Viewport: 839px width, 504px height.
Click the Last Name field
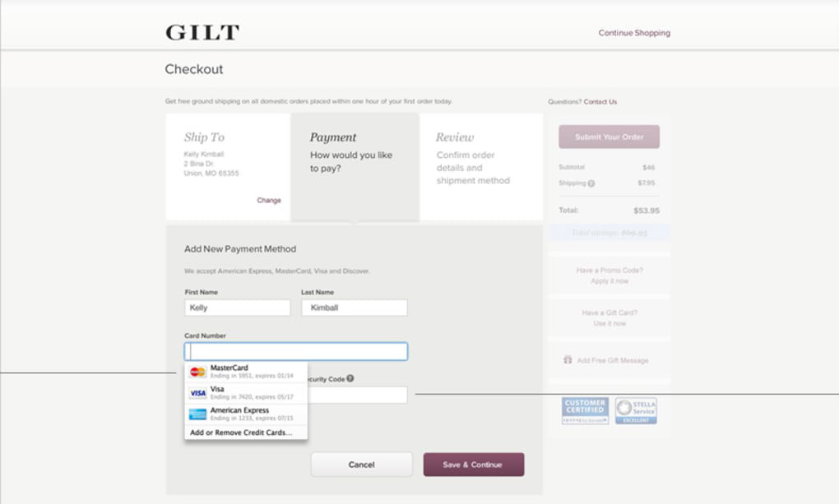pyautogui.click(x=355, y=307)
